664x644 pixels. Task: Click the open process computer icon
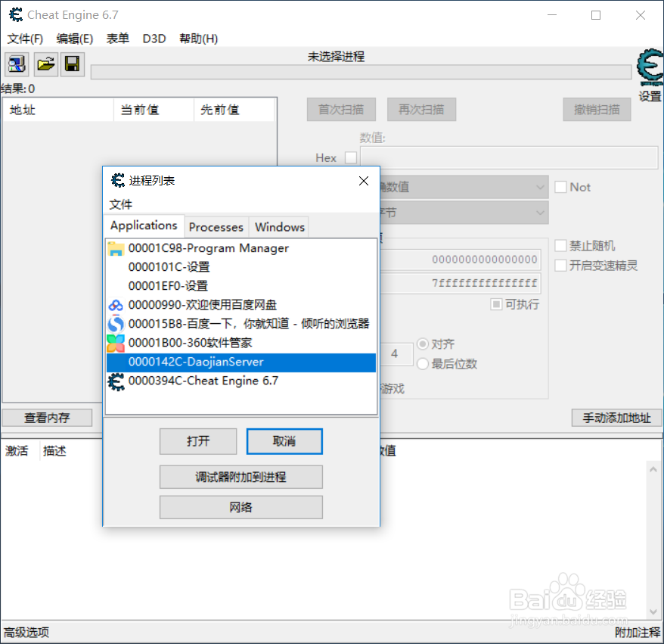pyautogui.click(x=17, y=64)
